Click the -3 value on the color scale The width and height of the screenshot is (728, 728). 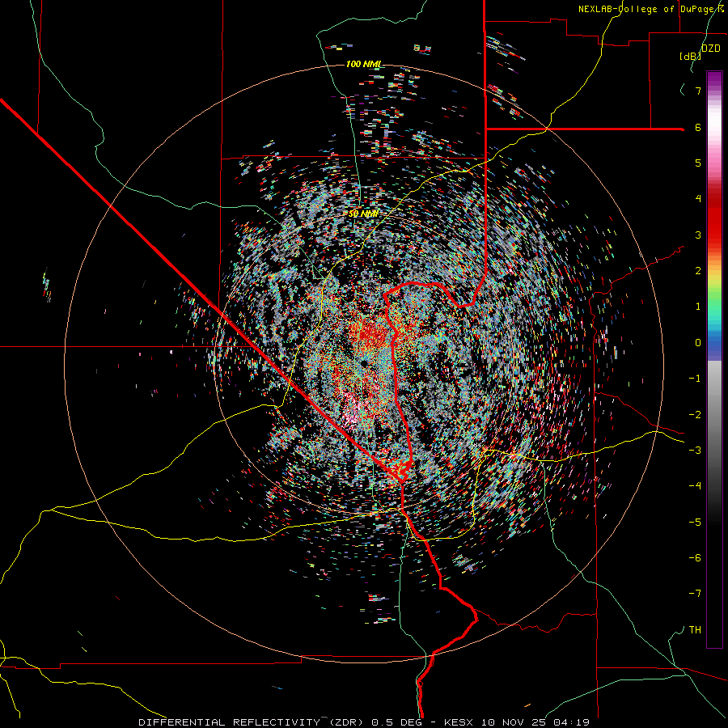[x=695, y=450]
